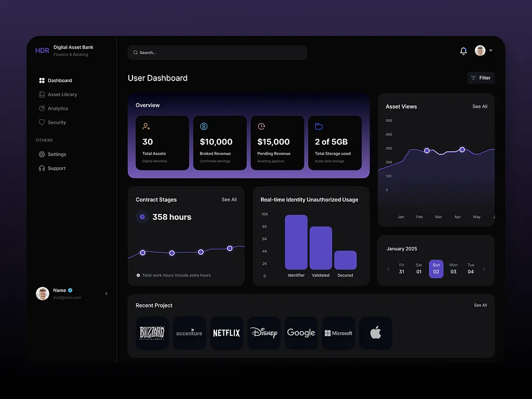Click the Total Storage folder icon
The height and width of the screenshot is (399, 532).
click(318, 126)
